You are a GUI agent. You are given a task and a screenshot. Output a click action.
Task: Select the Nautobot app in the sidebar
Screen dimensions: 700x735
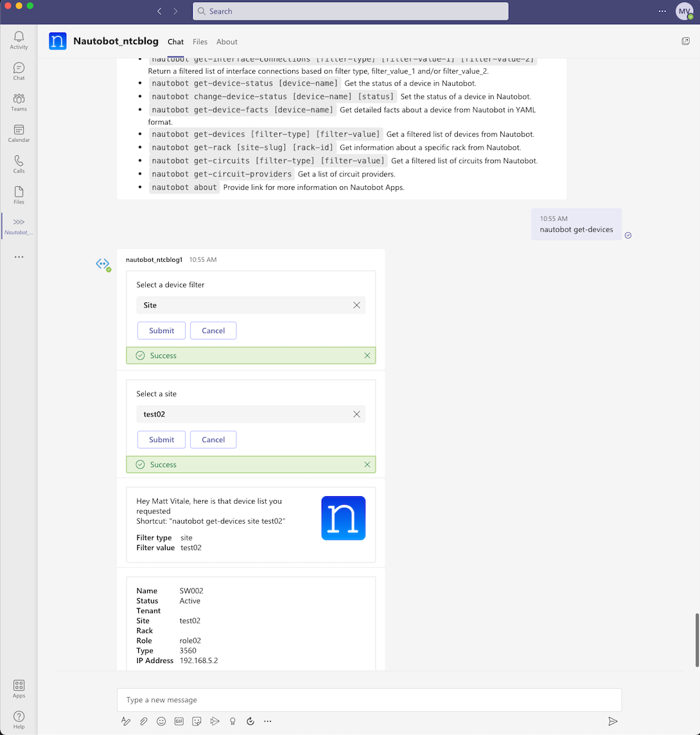[19, 225]
